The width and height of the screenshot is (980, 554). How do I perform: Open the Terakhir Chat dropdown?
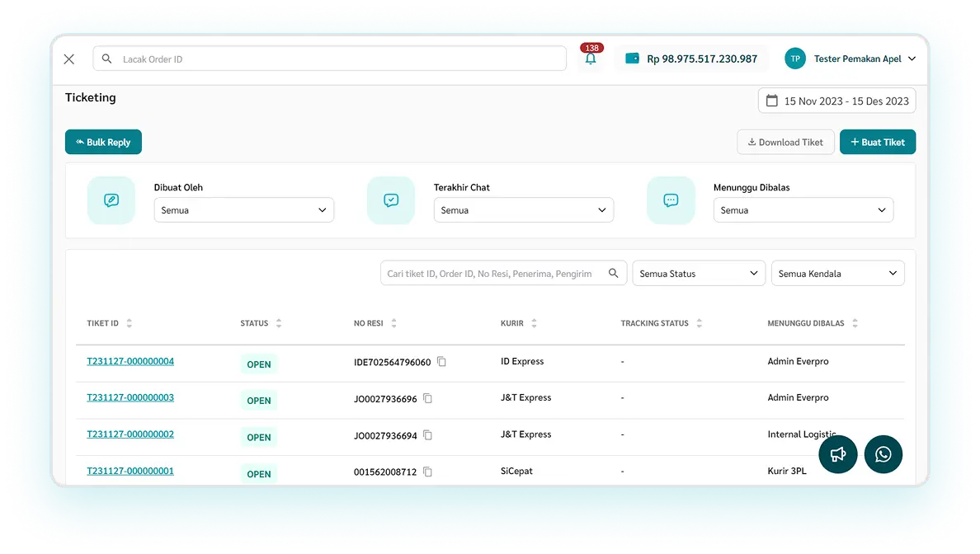coord(523,210)
